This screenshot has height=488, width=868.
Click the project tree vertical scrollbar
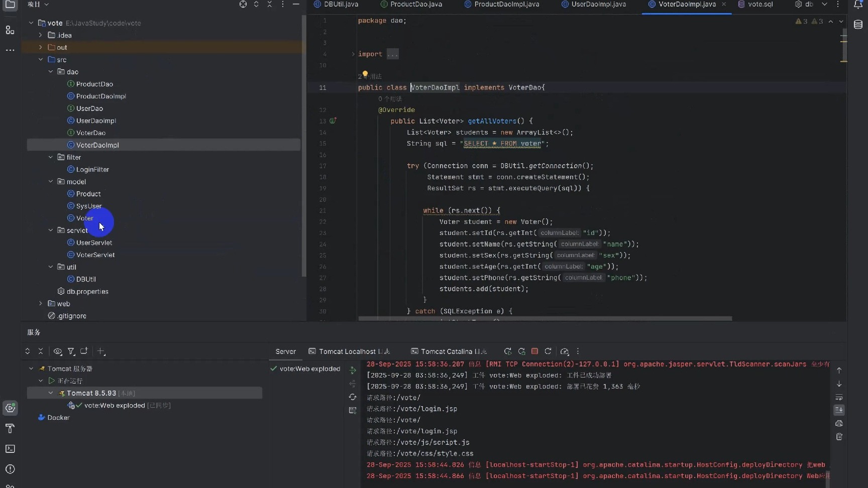pyautogui.click(x=303, y=146)
